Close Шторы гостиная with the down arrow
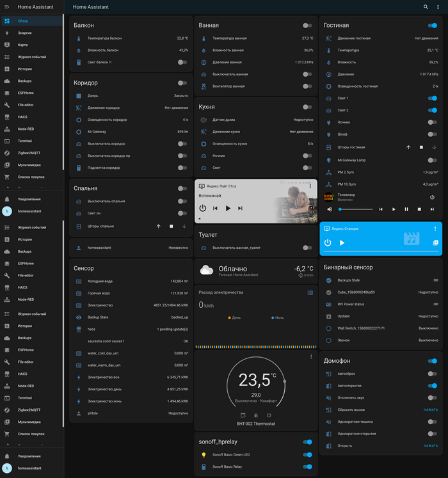 434,147
